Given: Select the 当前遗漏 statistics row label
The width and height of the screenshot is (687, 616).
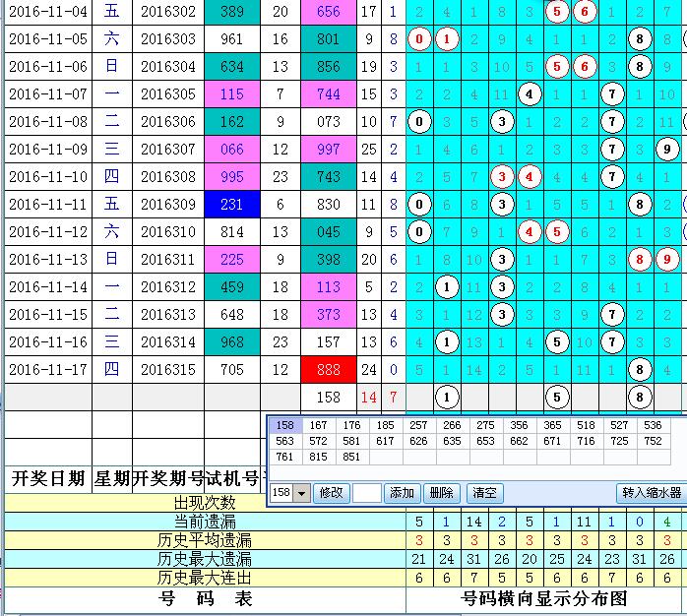Looking at the screenshot, I should pos(205,522).
